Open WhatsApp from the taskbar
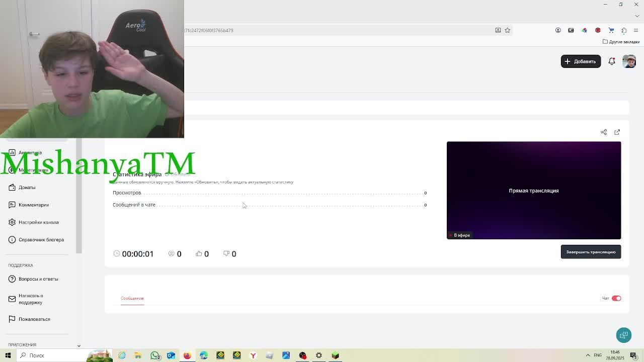The width and height of the screenshot is (644, 362). click(155, 355)
